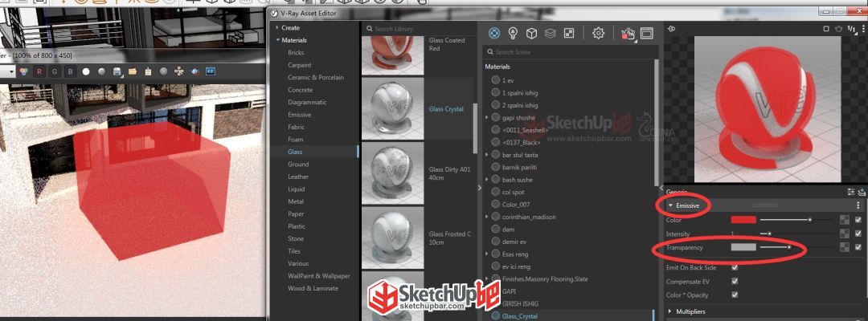Open the Geometry cube icon
868x321 pixels.
531,33
